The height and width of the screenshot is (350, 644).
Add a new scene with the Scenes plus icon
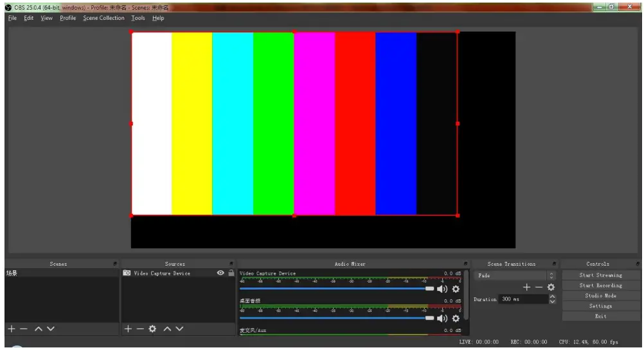coord(12,329)
